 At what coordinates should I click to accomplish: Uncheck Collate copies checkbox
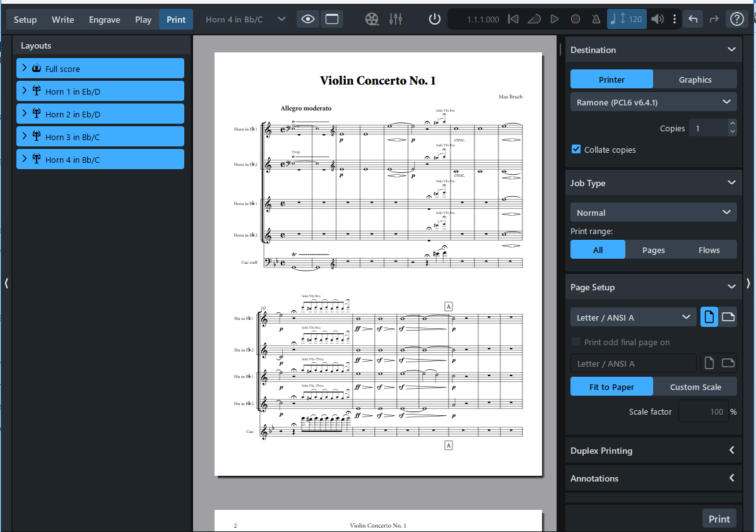pos(576,149)
